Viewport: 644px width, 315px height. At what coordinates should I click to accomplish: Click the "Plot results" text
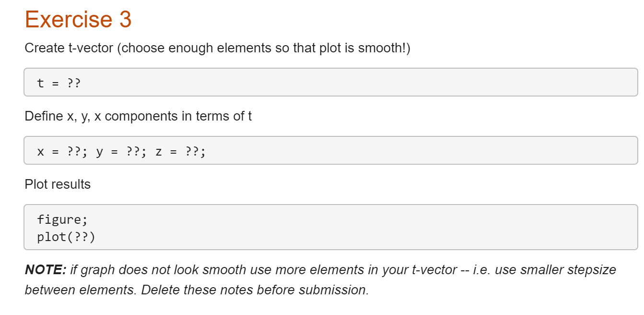point(58,184)
